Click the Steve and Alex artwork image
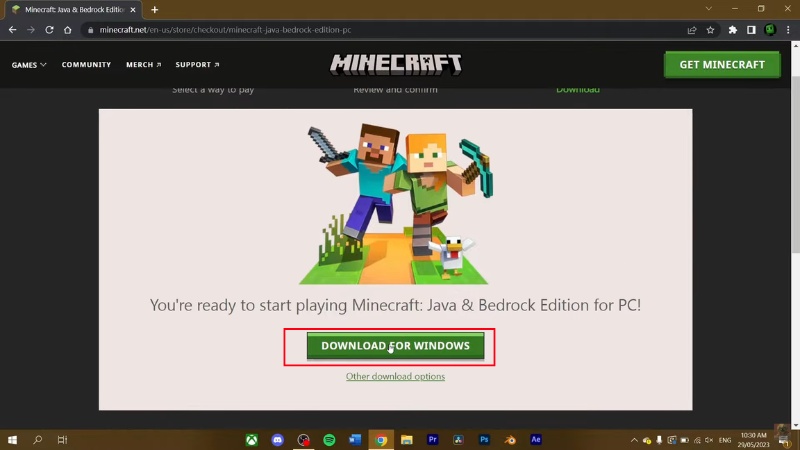The width and height of the screenshot is (800, 450). click(x=395, y=204)
